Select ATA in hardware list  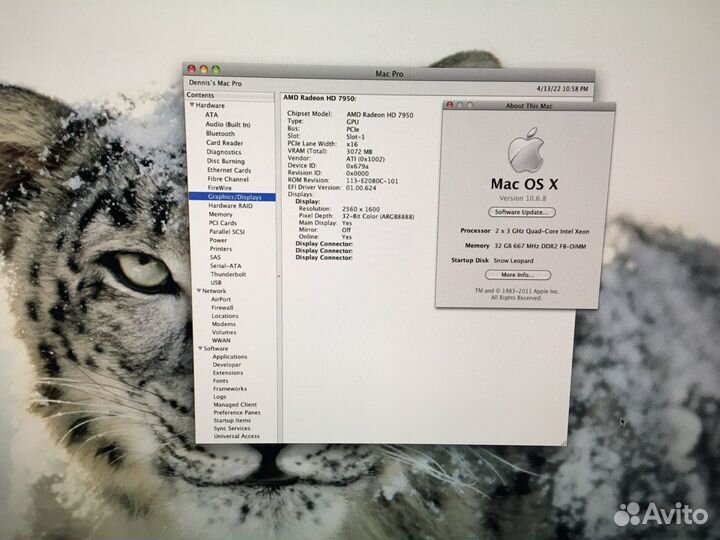click(x=211, y=115)
